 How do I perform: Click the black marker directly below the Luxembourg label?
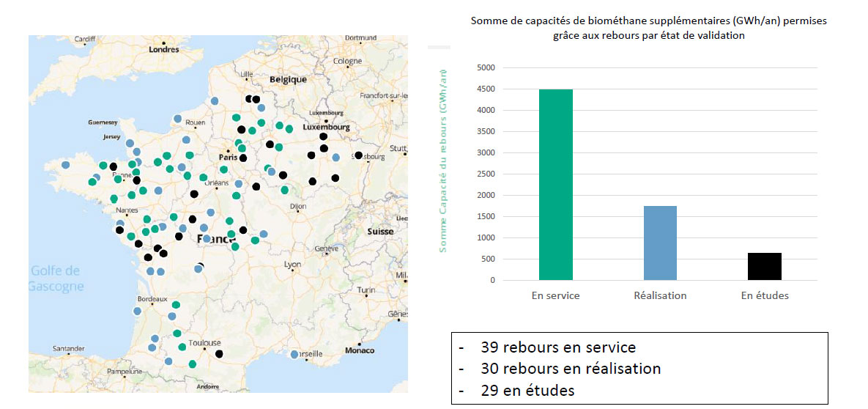pyautogui.click(x=323, y=137)
